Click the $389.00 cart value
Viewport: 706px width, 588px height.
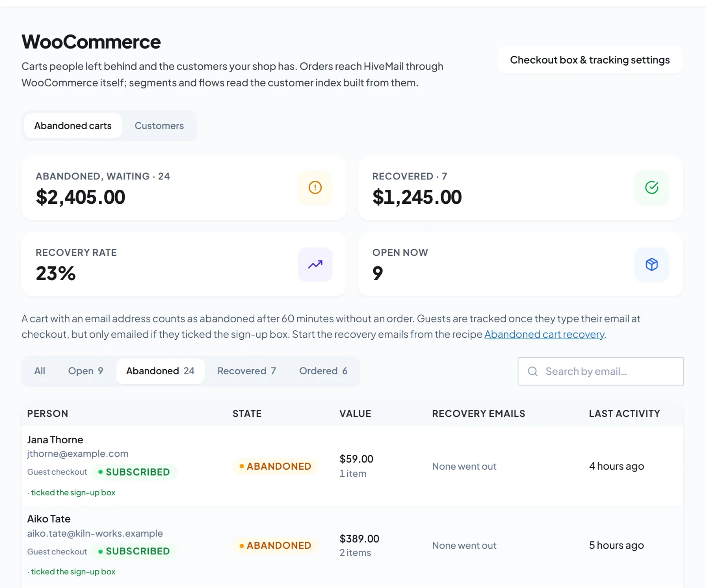pos(359,539)
